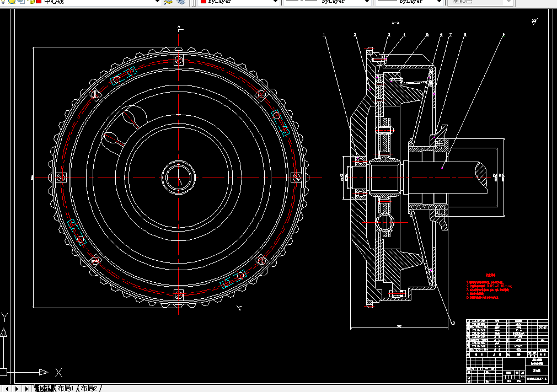The height and width of the screenshot is (392, 557).
Task: Open the 布局2 layout tab
Action: coord(89,388)
